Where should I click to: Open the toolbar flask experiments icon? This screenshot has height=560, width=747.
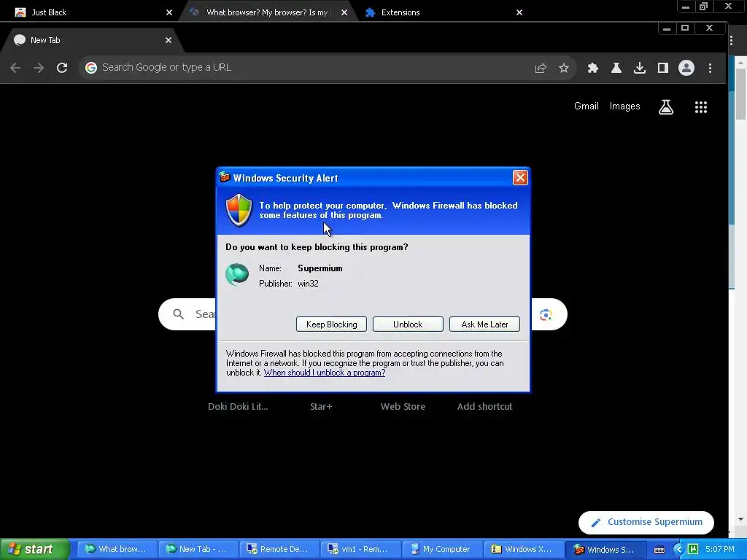point(616,68)
